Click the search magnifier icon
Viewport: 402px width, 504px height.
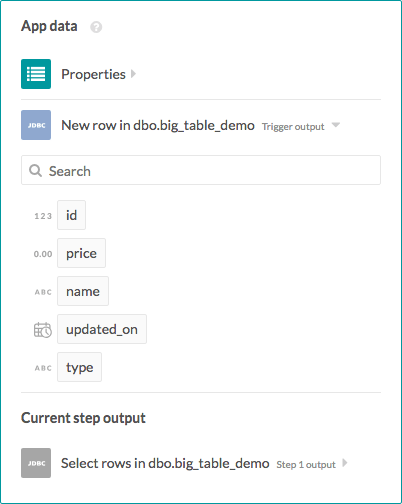[x=35, y=170]
